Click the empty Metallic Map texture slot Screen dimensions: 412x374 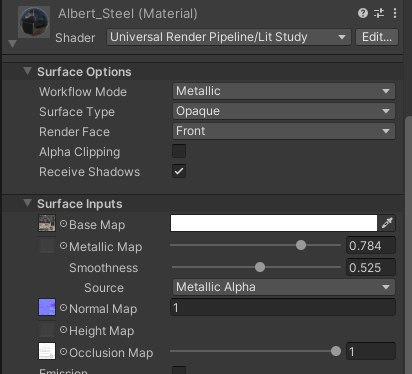(47, 245)
